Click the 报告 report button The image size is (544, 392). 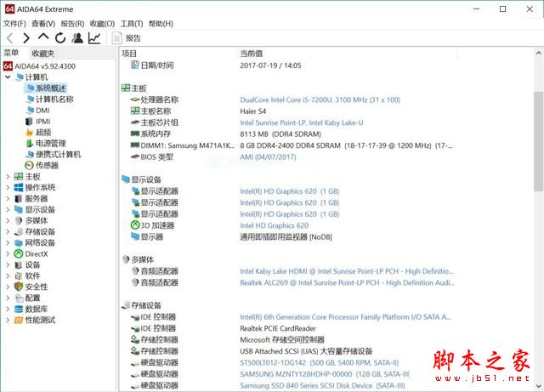pyautogui.click(x=127, y=38)
